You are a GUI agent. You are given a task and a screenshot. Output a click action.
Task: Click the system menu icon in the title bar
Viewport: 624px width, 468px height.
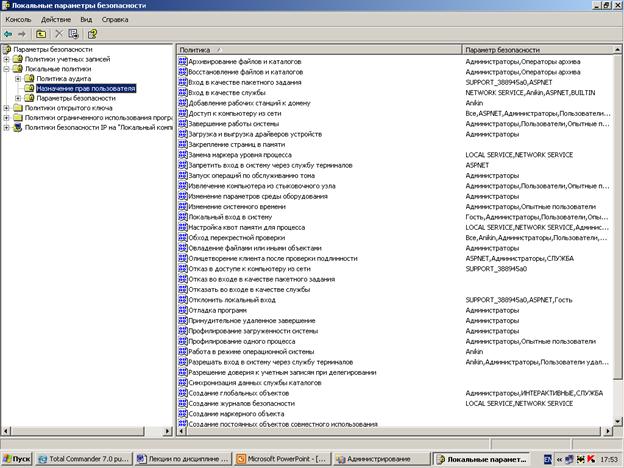pyautogui.click(x=6, y=5)
